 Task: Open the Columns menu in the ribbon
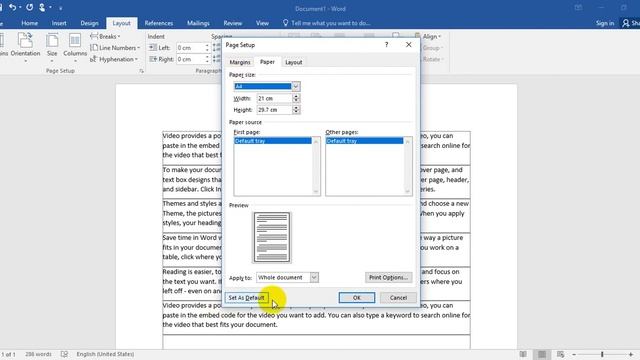click(75, 47)
